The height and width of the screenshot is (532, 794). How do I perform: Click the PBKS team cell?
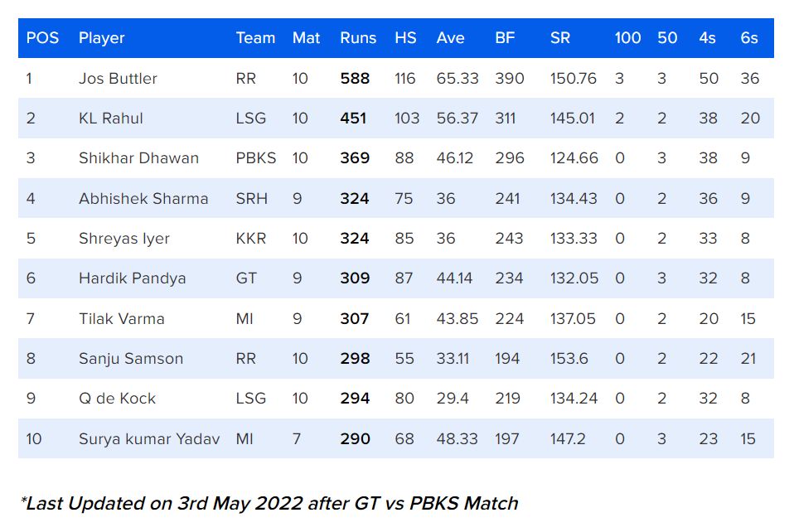[255, 158]
